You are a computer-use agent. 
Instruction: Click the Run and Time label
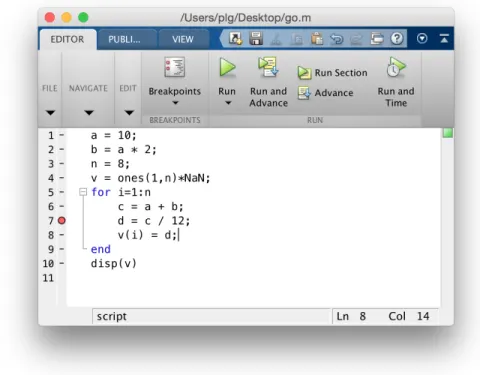tap(396, 97)
